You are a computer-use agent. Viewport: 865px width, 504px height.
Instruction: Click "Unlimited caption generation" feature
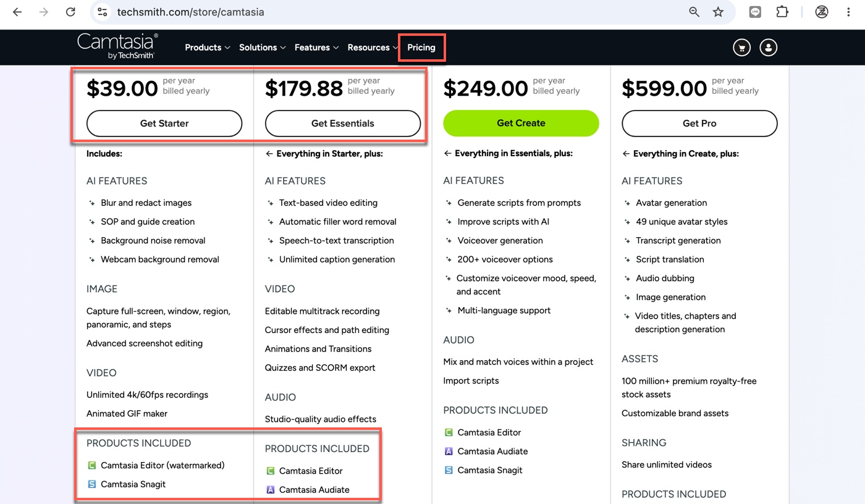point(337,259)
